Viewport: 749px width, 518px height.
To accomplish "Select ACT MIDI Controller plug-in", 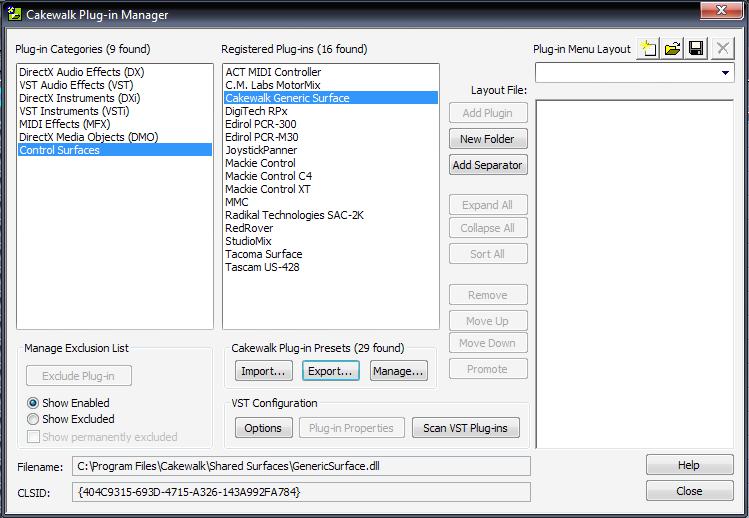I will coord(331,72).
